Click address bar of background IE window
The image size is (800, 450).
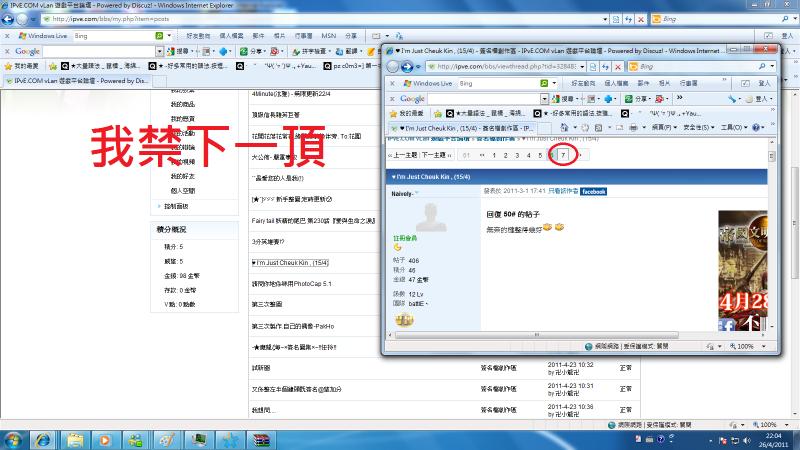pyautogui.click(x=321, y=19)
